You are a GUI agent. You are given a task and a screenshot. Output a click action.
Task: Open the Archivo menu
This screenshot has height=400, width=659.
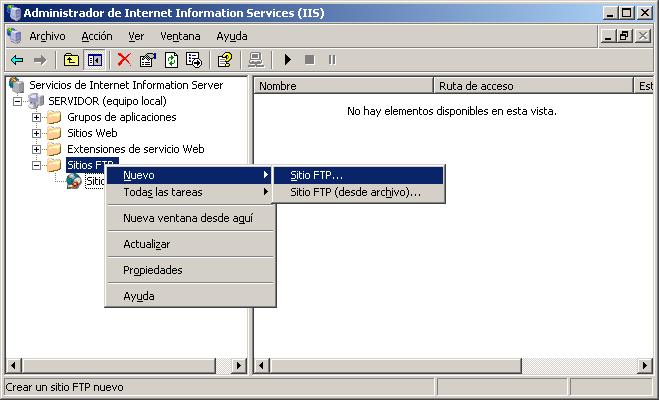(47, 36)
